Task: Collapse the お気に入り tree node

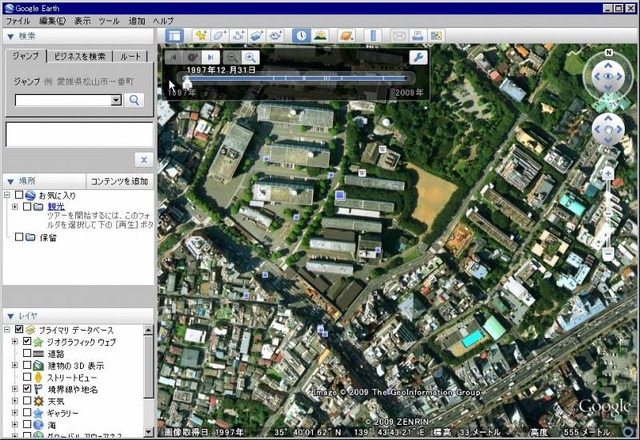Action: [x=7, y=195]
